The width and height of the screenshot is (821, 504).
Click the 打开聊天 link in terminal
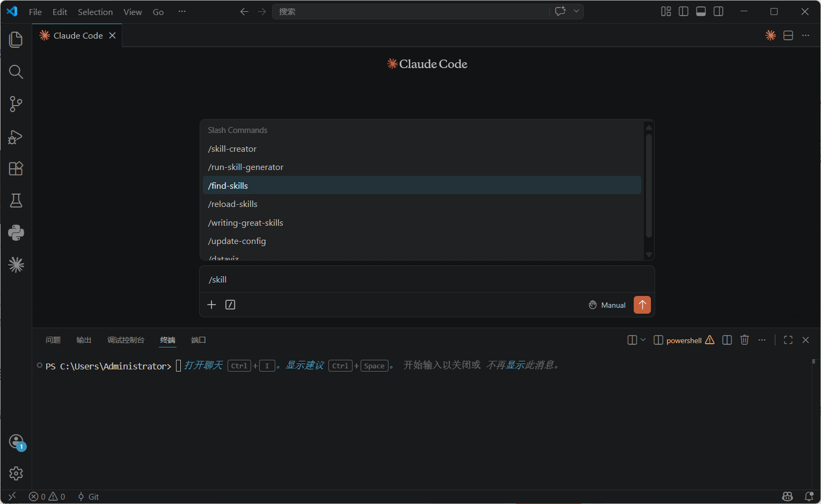click(203, 365)
